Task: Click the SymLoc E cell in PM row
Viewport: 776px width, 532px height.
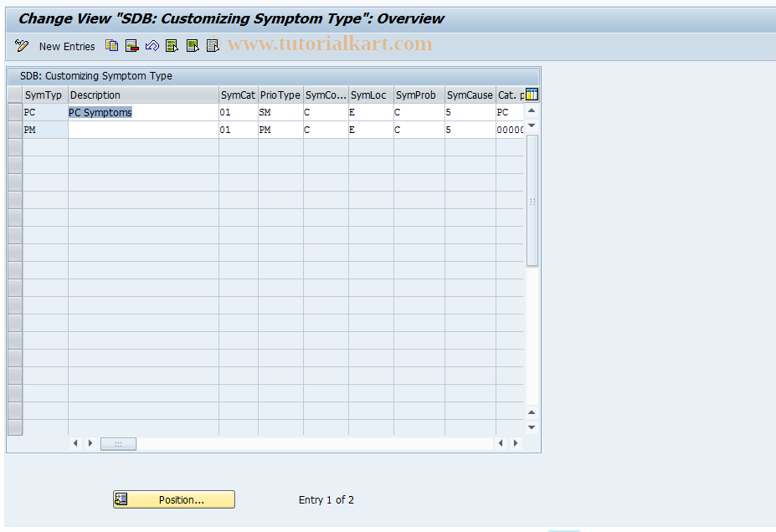Action: (x=371, y=130)
